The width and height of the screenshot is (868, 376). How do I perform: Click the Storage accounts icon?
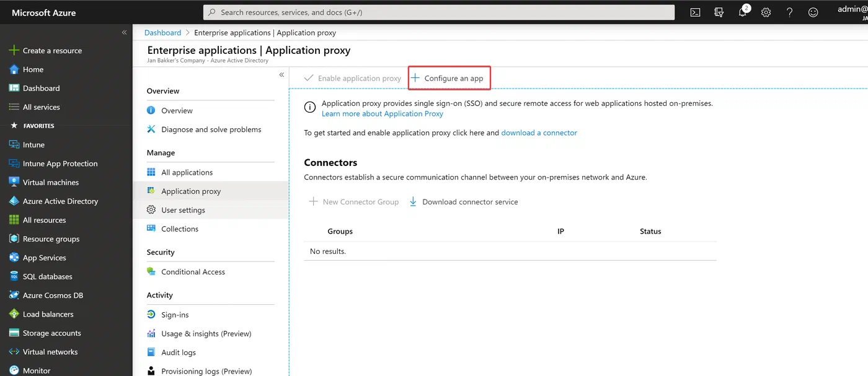pyautogui.click(x=14, y=333)
